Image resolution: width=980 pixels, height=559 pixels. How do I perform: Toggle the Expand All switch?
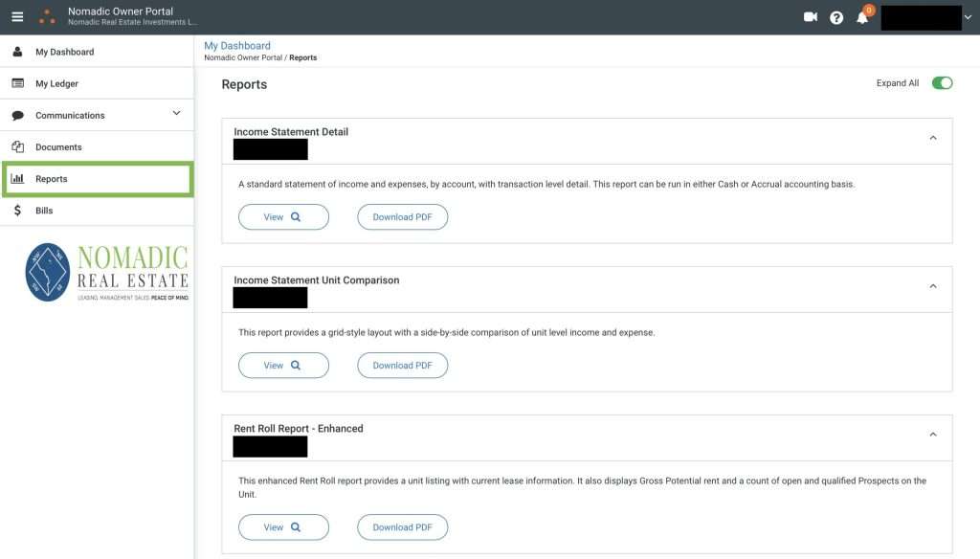[x=942, y=83]
